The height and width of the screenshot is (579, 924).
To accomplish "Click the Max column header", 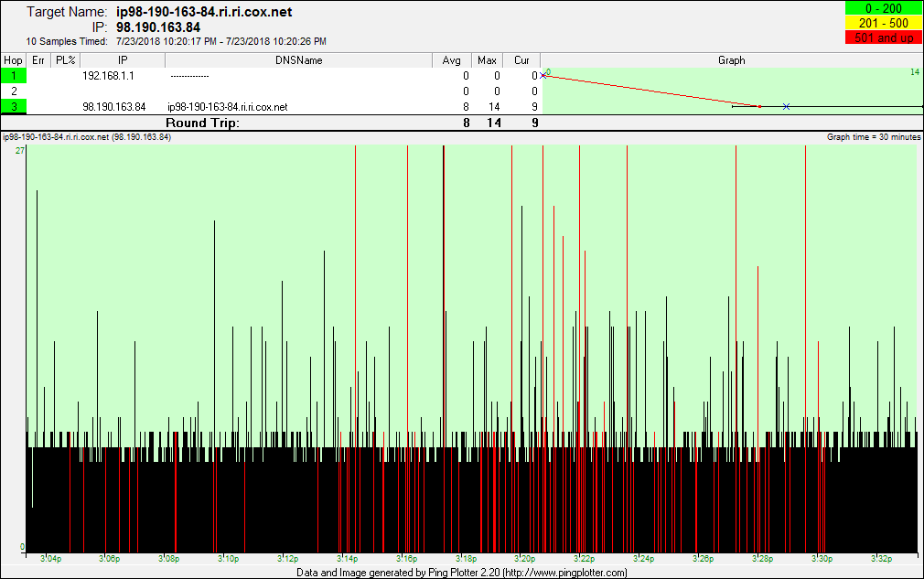I will click(487, 60).
